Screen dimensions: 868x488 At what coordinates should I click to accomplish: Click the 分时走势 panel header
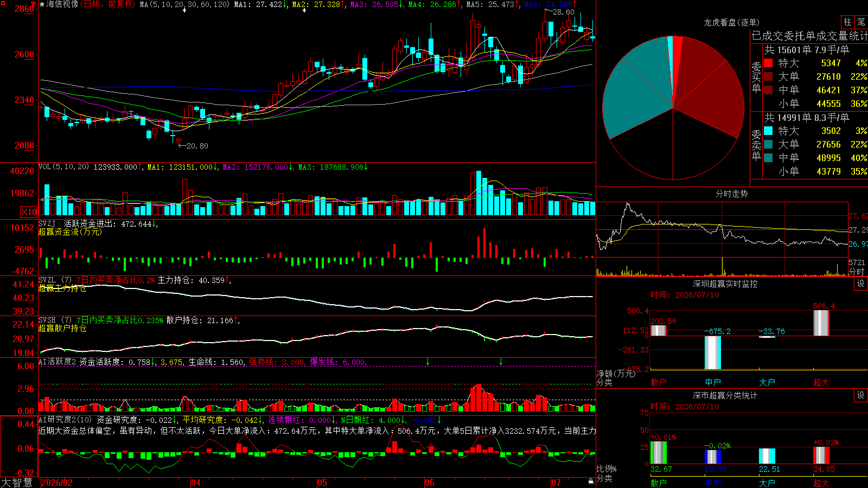tap(731, 194)
